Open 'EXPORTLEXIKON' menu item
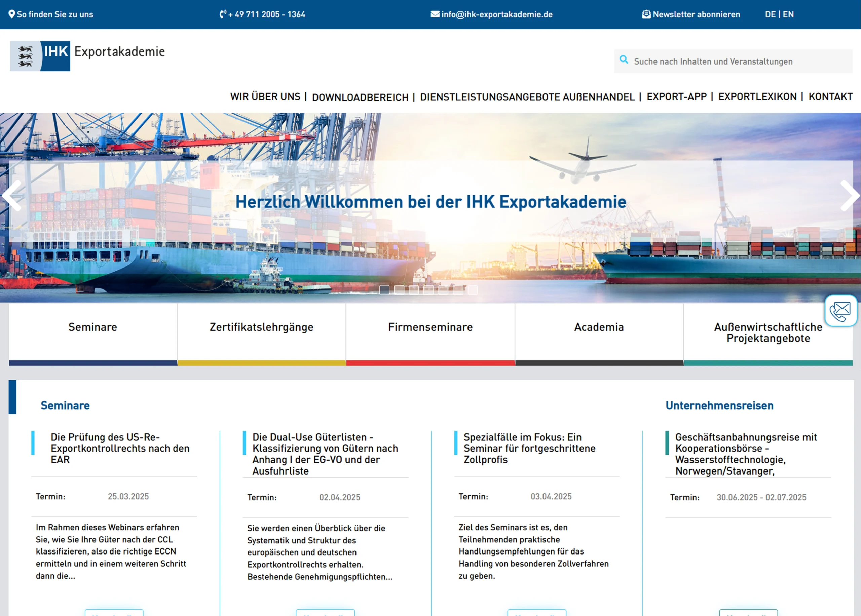Screen dimensions: 861x616 [x=757, y=97]
